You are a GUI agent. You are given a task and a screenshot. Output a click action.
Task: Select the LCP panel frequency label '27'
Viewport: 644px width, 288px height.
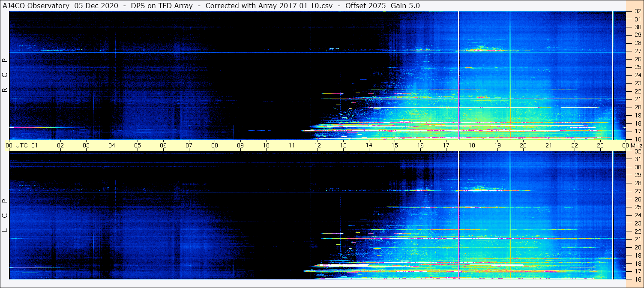tap(637, 191)
